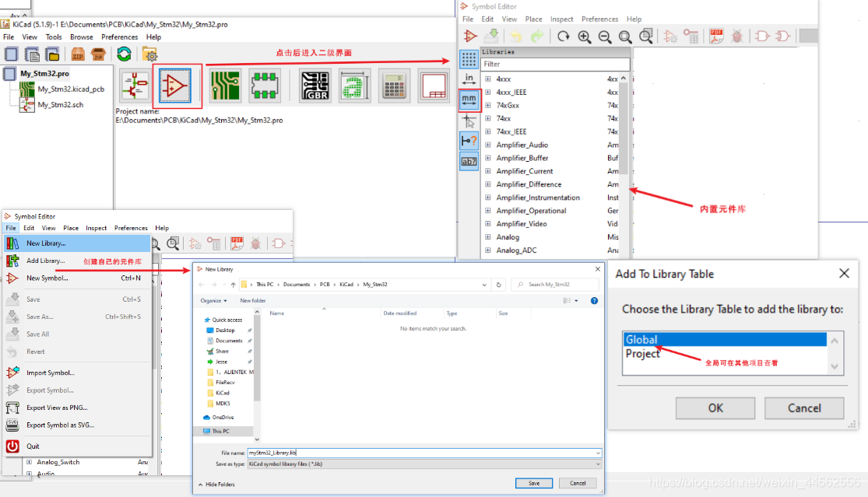Choose New Library... from File menu
Image resolution: width=868 pixels, height=497 pixels.
[77, 243]
